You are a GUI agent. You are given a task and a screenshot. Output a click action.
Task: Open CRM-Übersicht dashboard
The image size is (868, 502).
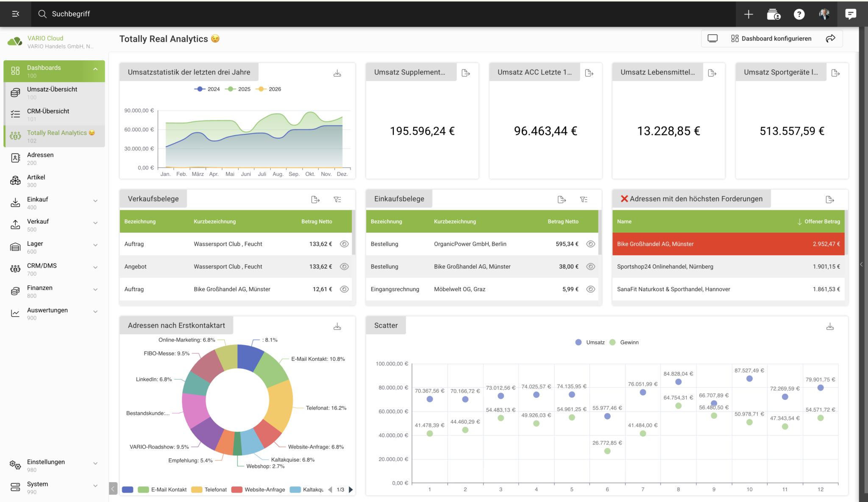pos(54,114)
